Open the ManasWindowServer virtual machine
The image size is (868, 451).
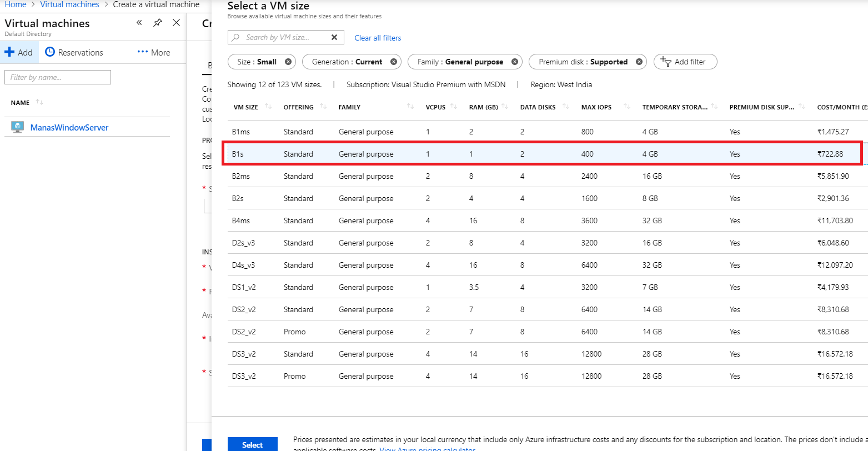point(69,127)
